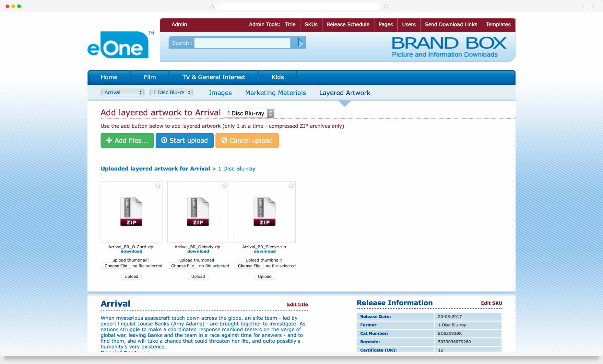Click the Edit title link
Viewport: 603px width, 364px height.
tap(297, 304)
